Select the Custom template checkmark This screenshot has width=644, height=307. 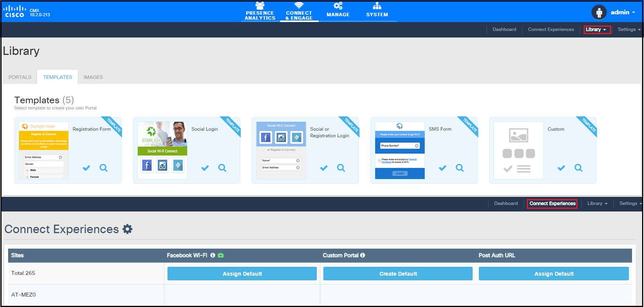coord(561,168)
